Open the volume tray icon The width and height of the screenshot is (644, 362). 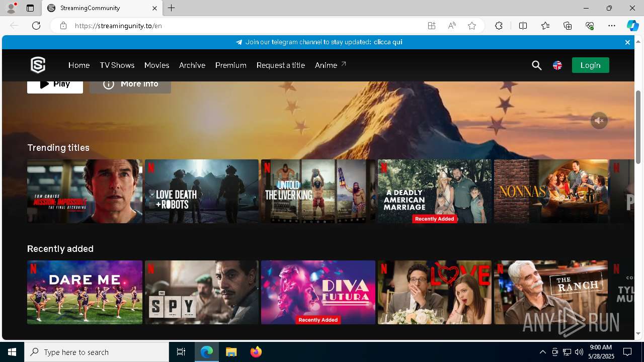[579, 352]
